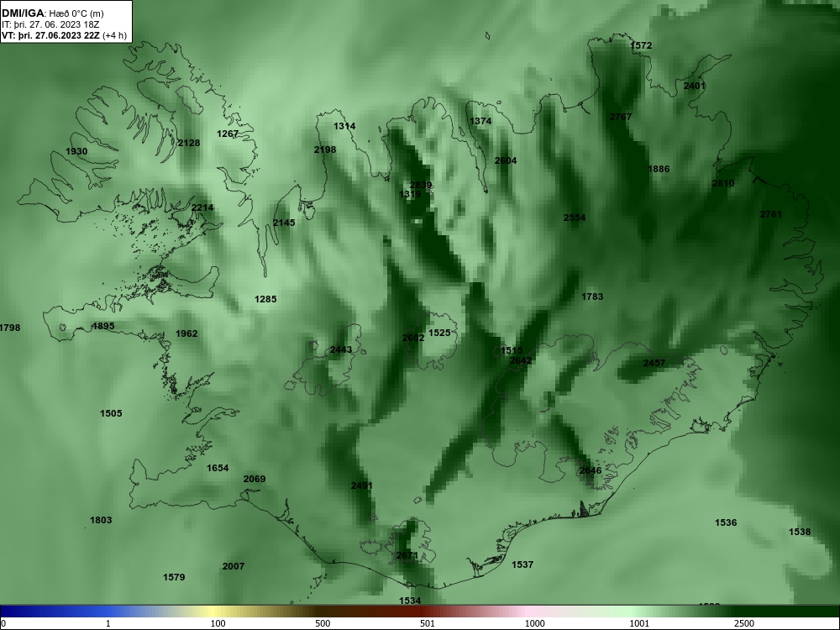The image size is (840, 630).
Task: Click the 1537 offshore value
Action: [x=522, y=564]
